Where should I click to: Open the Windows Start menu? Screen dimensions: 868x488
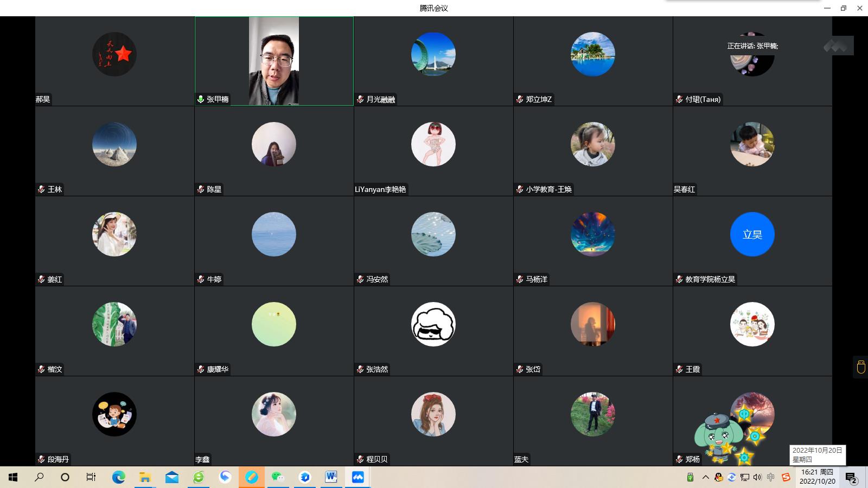coord(13,477)
